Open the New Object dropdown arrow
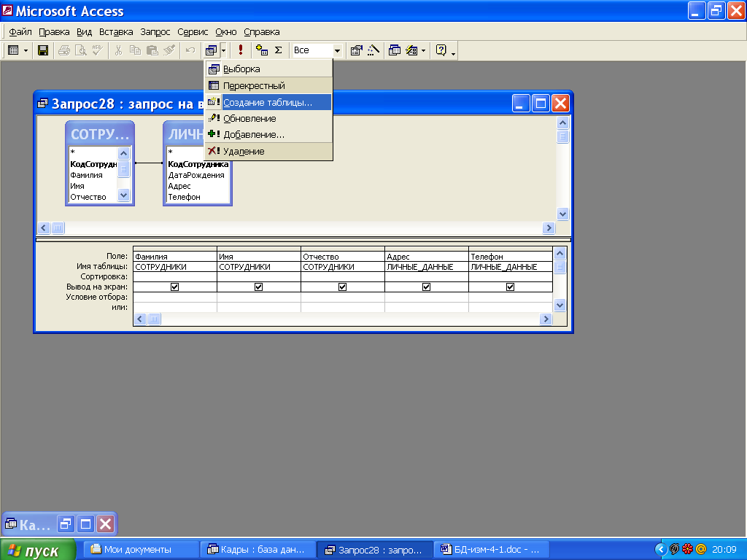747x560 pixels. 423,50
